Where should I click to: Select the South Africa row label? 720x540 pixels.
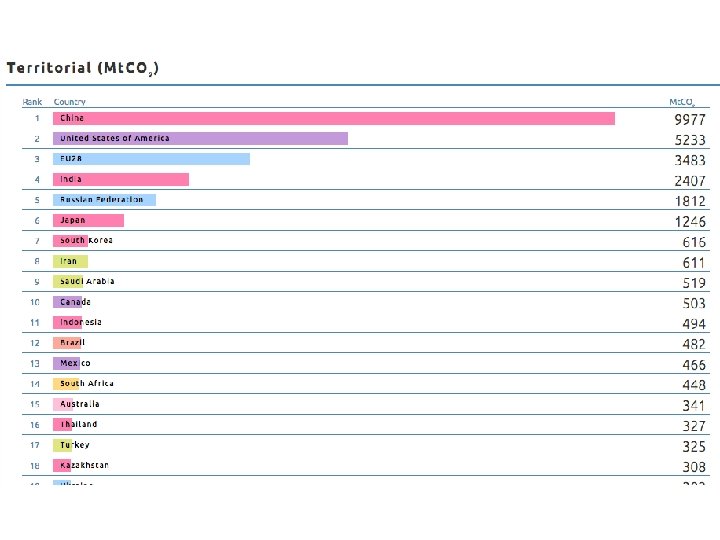point(87,384)
